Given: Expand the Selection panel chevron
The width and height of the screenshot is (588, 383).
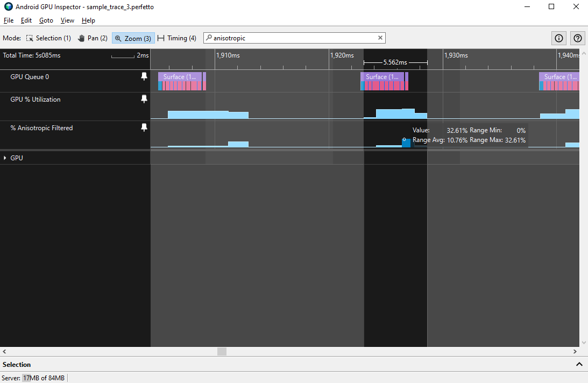Looking at the screenshot, I should click(x=579, y=364).
